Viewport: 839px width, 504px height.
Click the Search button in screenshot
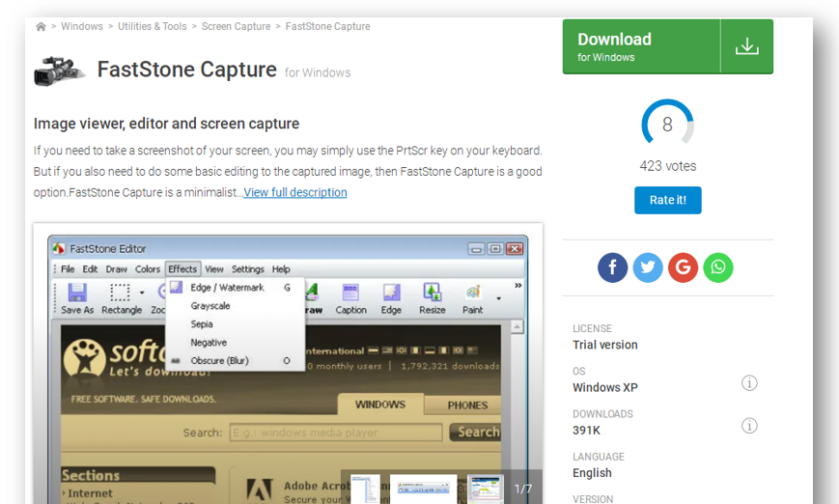point(476,432)
